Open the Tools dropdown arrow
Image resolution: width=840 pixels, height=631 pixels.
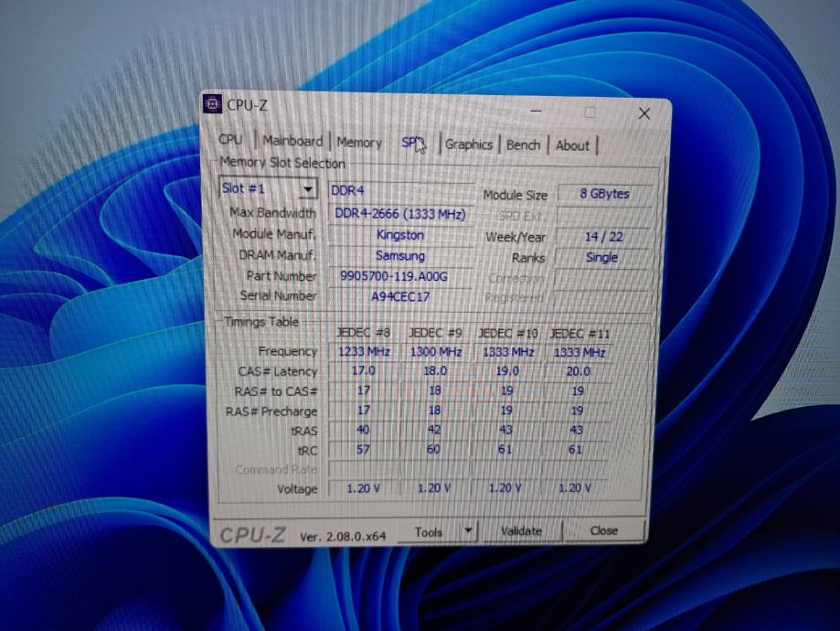point(468,530)
